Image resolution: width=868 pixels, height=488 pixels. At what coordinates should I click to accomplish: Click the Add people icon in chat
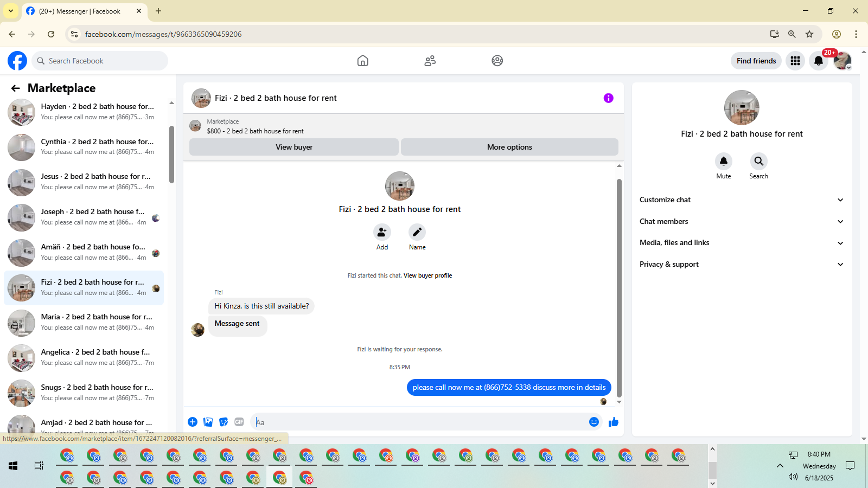pyautogui.click(x=382, y=232)
